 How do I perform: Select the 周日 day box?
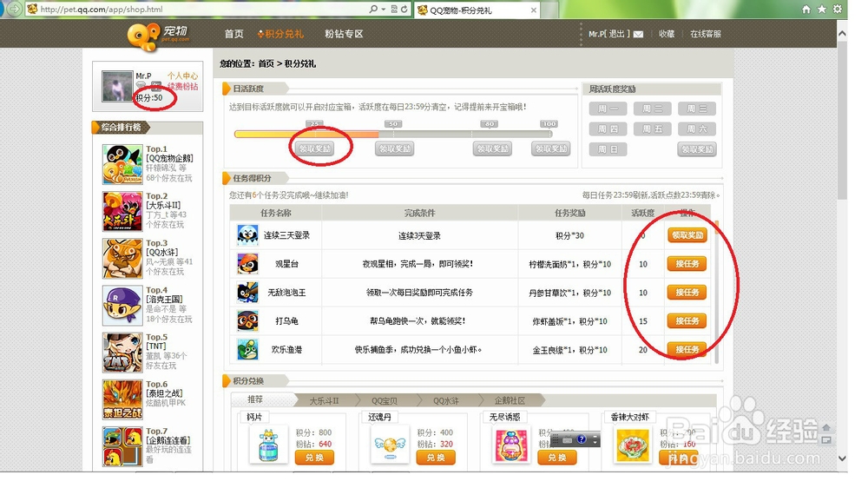tap(608, 149)
